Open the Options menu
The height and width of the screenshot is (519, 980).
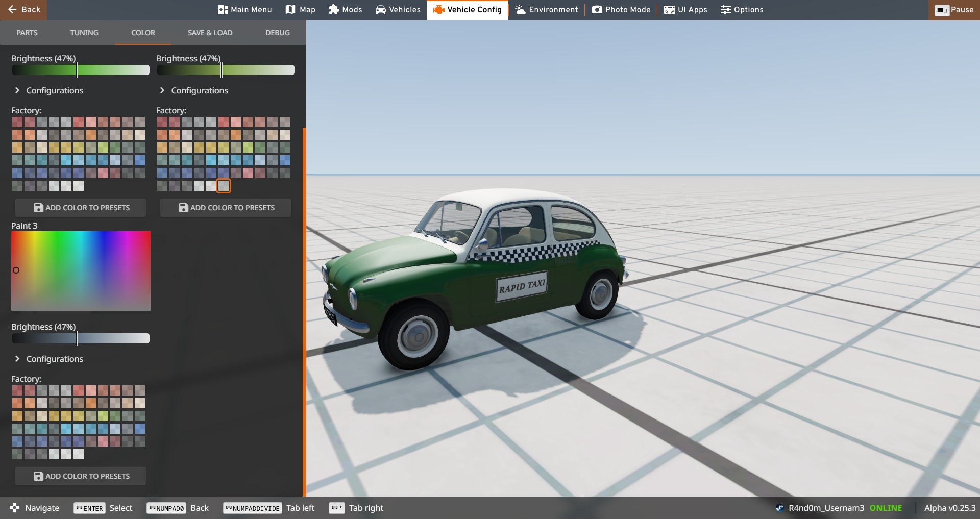(x=742, y=10)
